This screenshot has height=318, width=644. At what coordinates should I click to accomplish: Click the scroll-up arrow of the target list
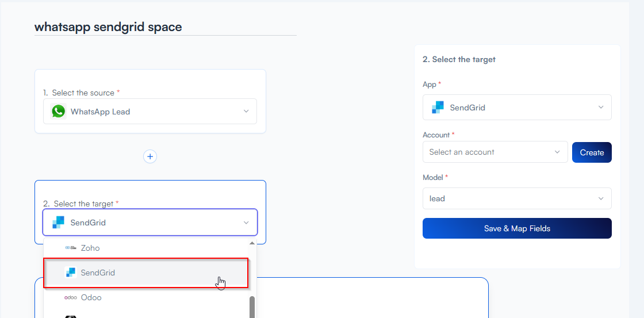coord(252,243)
